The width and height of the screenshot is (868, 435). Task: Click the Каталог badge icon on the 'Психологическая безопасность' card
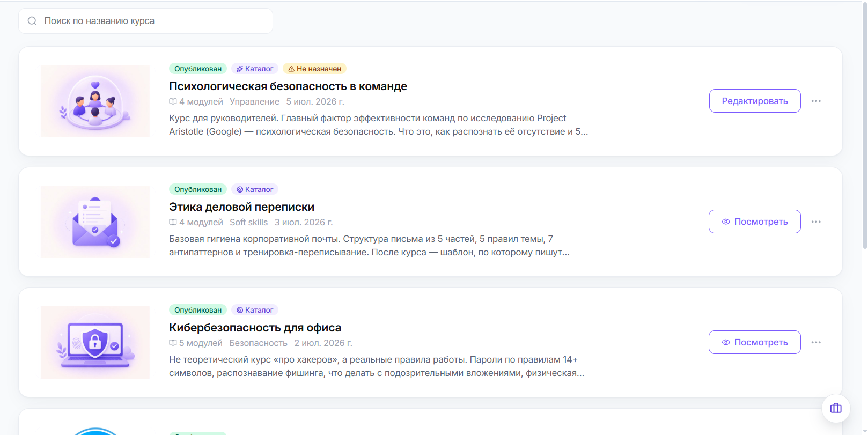click(x=240, y=69)
